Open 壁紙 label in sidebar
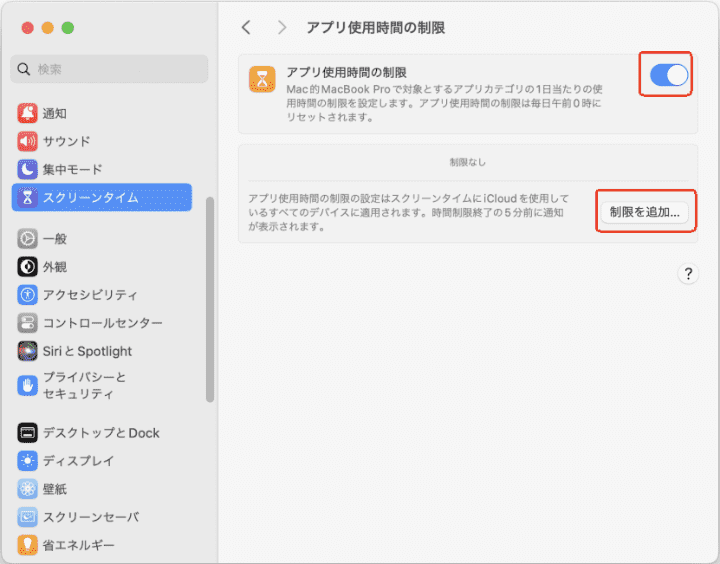The image size is (720, 564). (55, 489)
